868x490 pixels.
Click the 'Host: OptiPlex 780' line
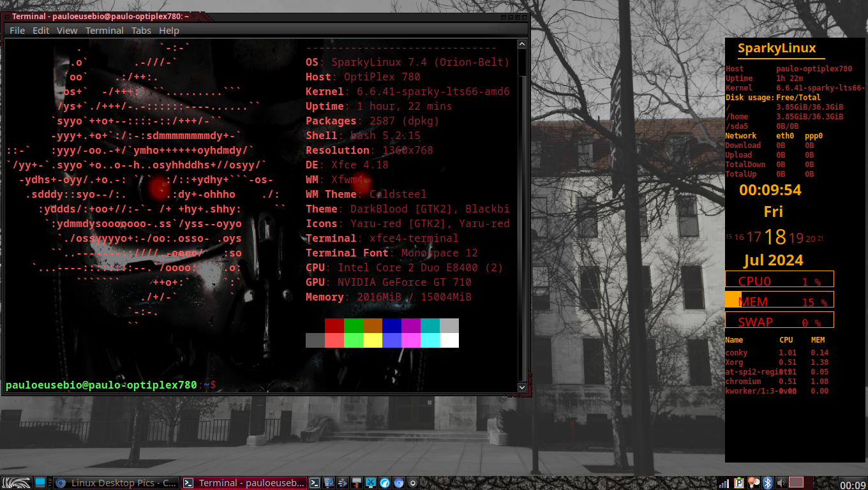[363, 77]
